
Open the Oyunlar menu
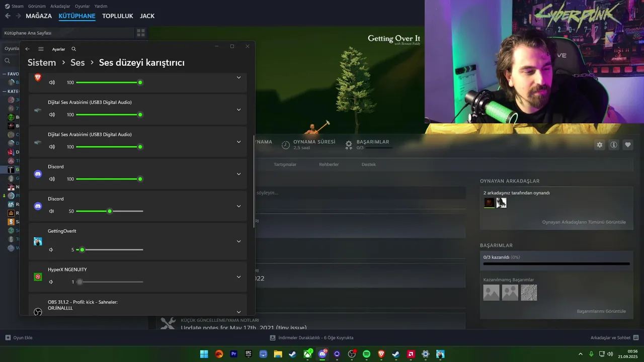pyautogui.click(x=83, y=6)
